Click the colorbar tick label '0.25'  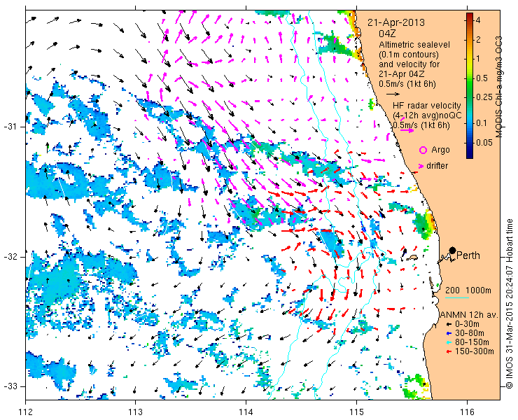[483, 97]
